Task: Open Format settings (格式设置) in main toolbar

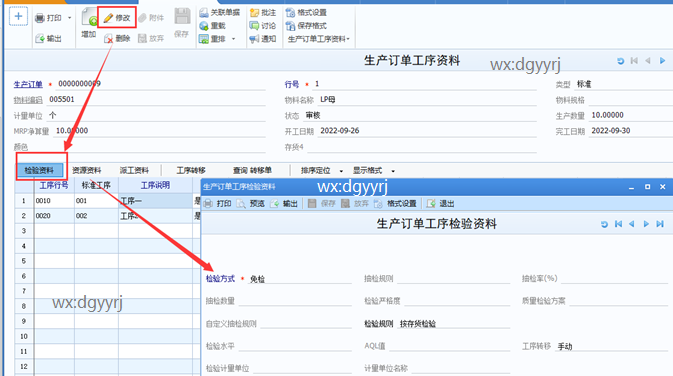Action: [306, 12]
